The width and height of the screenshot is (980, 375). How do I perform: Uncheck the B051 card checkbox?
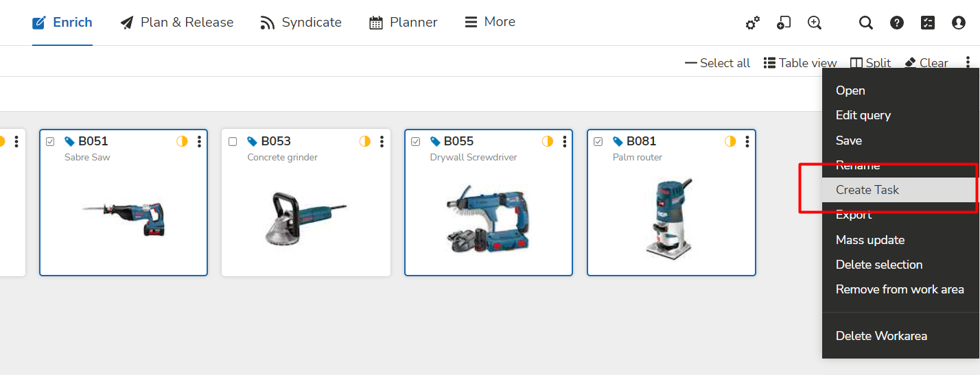(50, 141)
